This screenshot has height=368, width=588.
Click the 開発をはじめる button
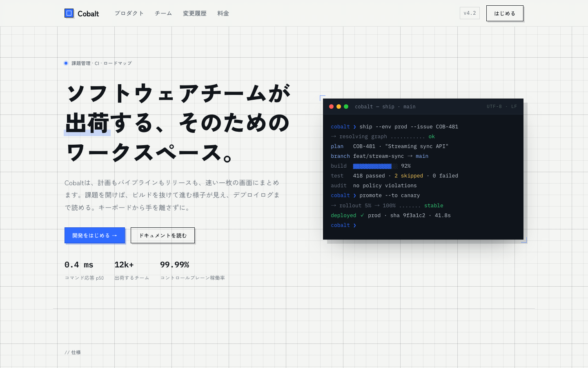[x=95, y=236]
